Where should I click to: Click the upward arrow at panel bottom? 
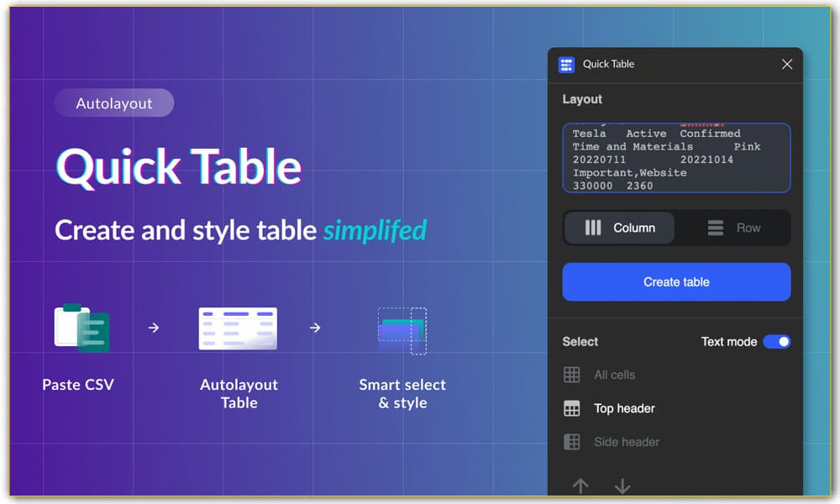click(580, 486)
